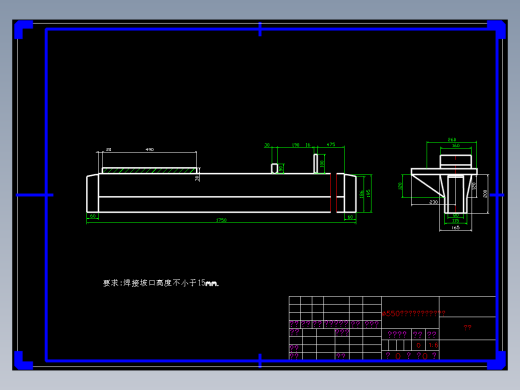Click the 170 dimension at the top of the beam view
520x390 pixels.
(x=295, y=145)
